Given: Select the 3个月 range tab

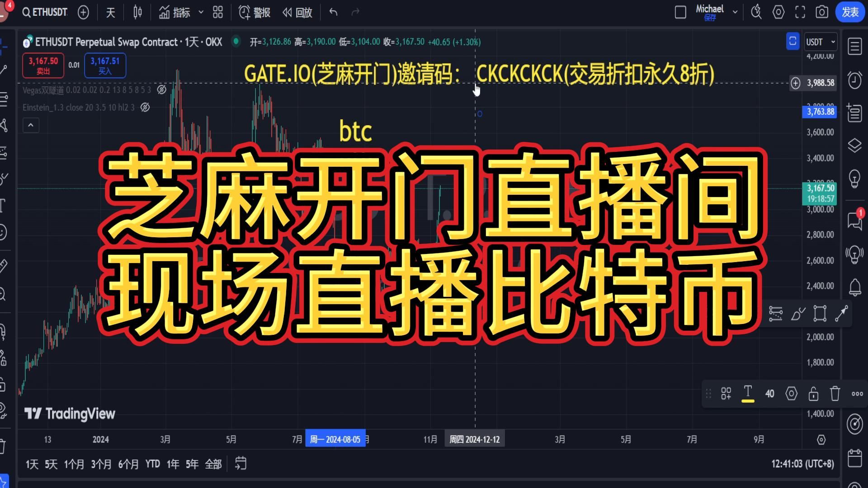Looking at the screenshot, I should [x=101, y=464].
